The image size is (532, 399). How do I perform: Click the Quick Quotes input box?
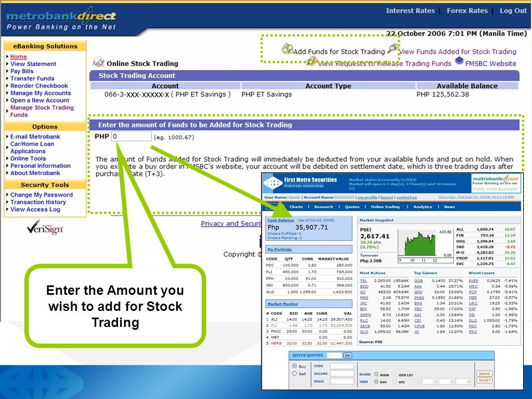click(x=334, y=355)
